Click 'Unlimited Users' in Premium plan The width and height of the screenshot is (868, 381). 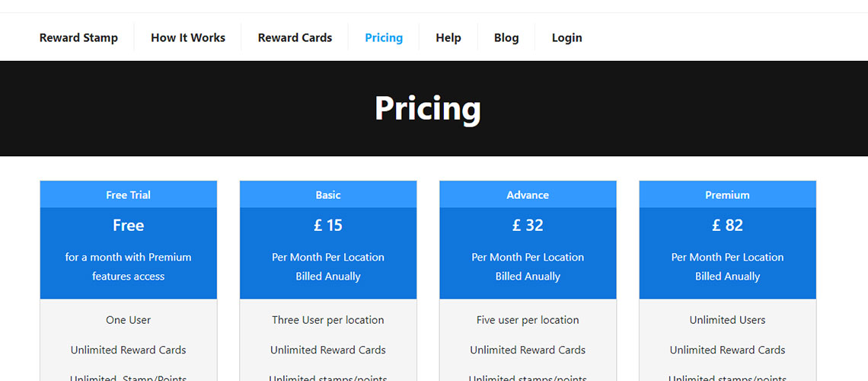pyautogui.click(x=727, y=320)
